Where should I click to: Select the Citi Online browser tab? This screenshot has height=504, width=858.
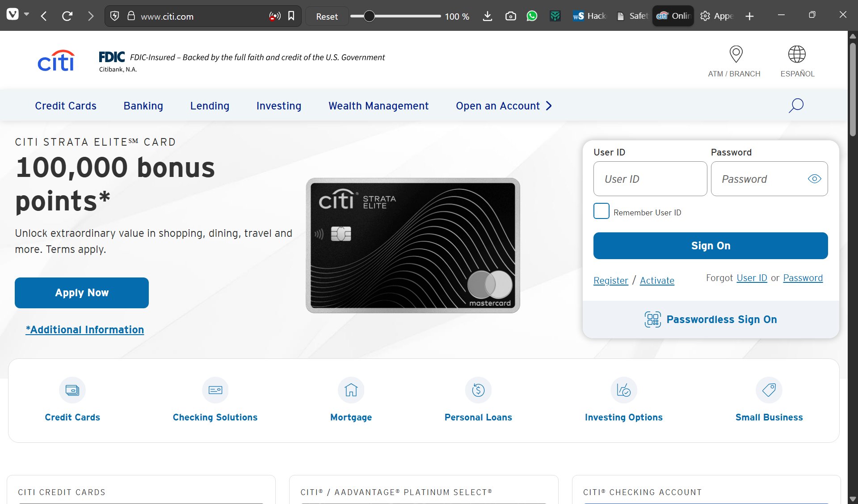tap(673, 16)
